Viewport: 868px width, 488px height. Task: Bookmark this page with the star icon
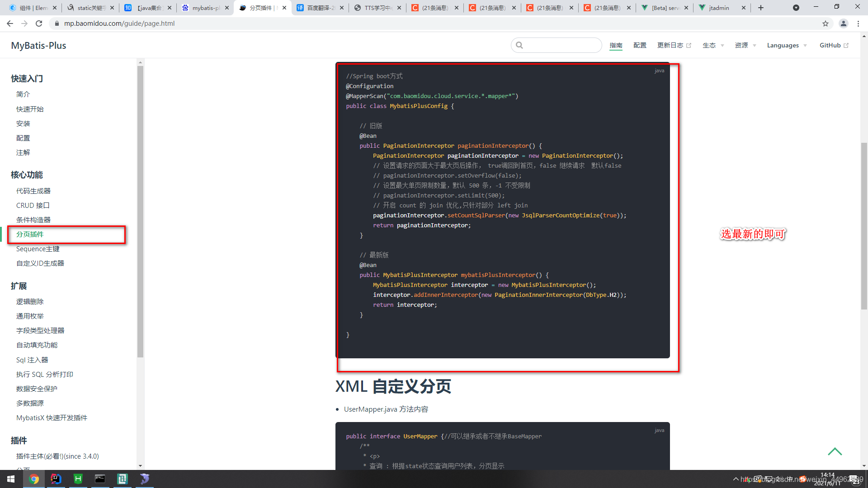click(826, 23)
